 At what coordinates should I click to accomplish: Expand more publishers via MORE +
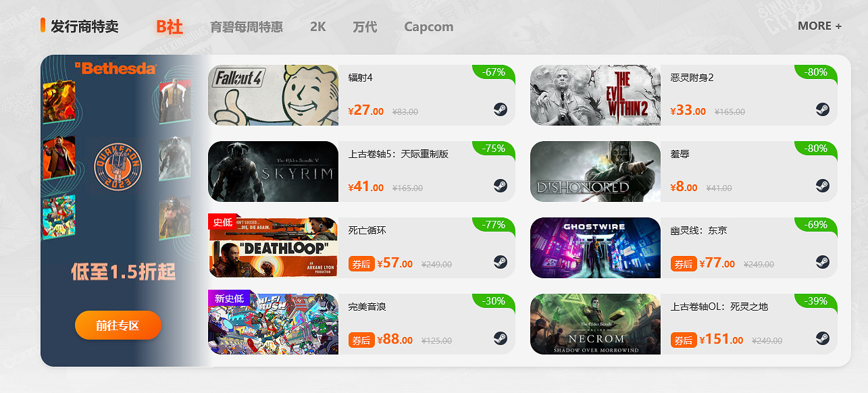coord(820,26)
